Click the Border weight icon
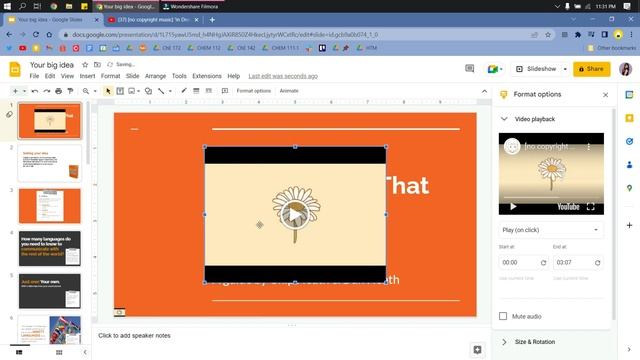 pos(196,91)
